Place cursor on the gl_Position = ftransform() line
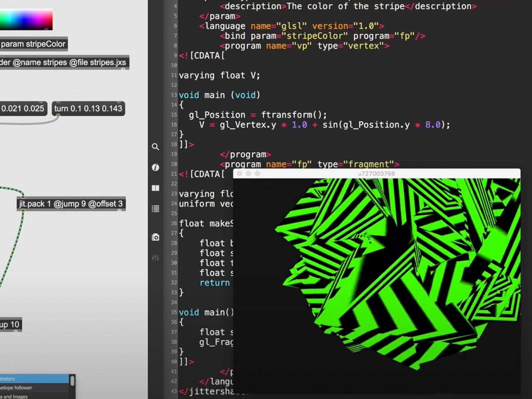The image size is (532, 399). [x=258, y=115]
